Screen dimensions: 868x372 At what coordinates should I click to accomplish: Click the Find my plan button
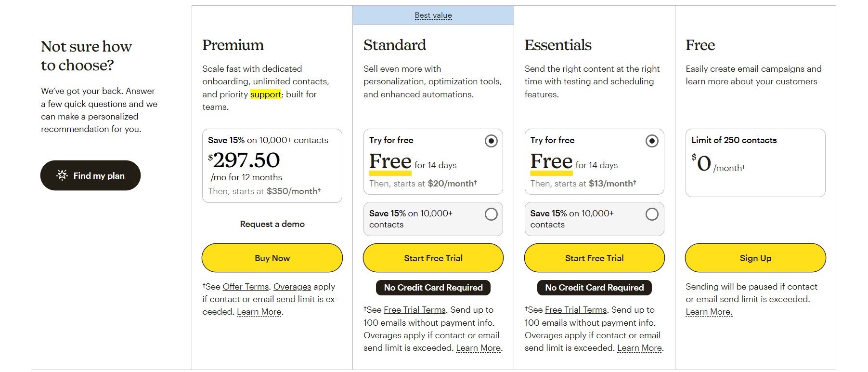pyautogui.click(x=90, y=175)
